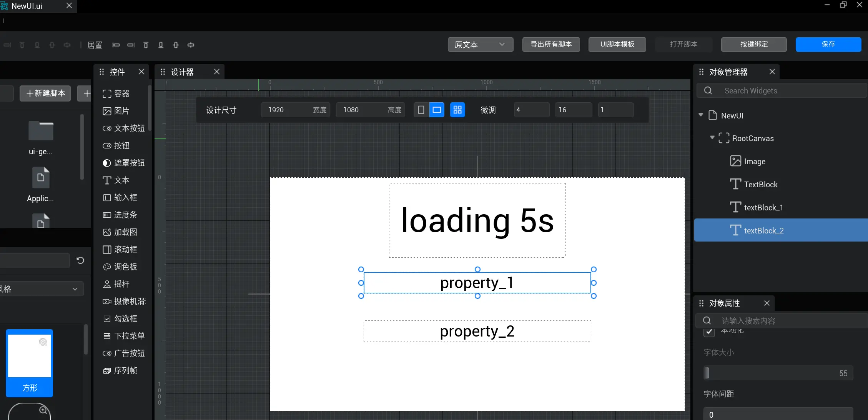Add the 按钮 button widget
The image size is (868, 420).
pyautogui.click(x=116, y=146)
